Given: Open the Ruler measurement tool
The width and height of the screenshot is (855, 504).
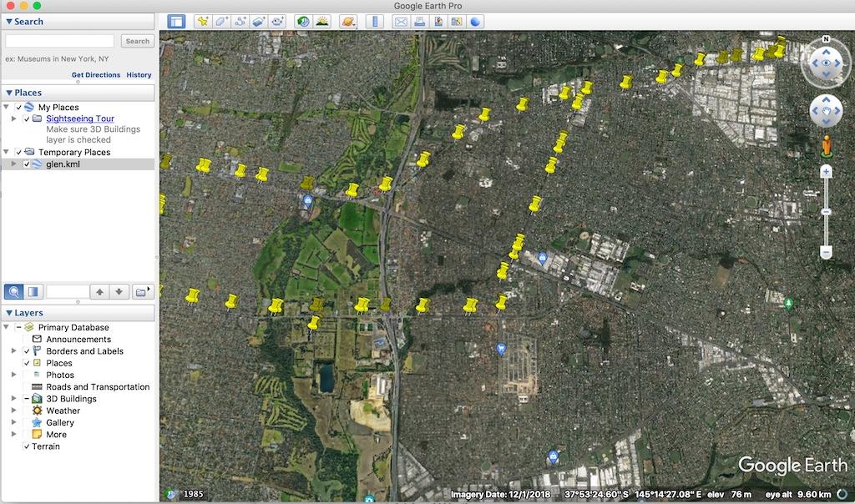Looking at the screenshot, I should (374, 21).
